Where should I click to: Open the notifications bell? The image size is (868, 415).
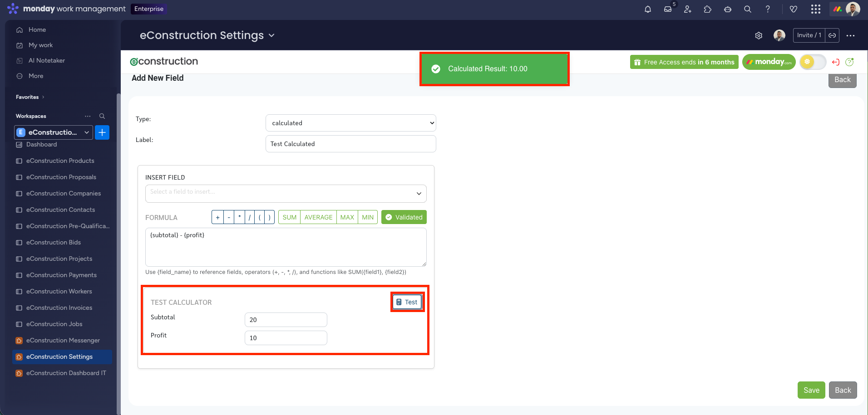(648, 9)
